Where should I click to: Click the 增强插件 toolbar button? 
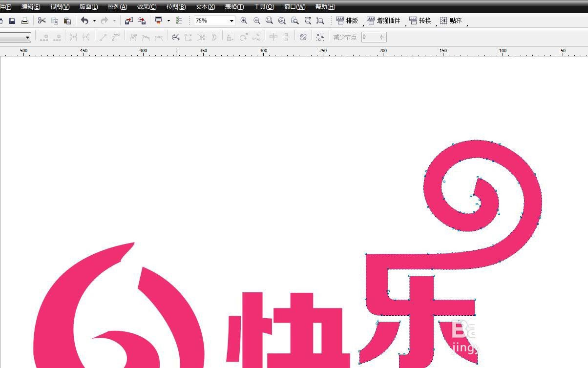(x=385, y=20)
